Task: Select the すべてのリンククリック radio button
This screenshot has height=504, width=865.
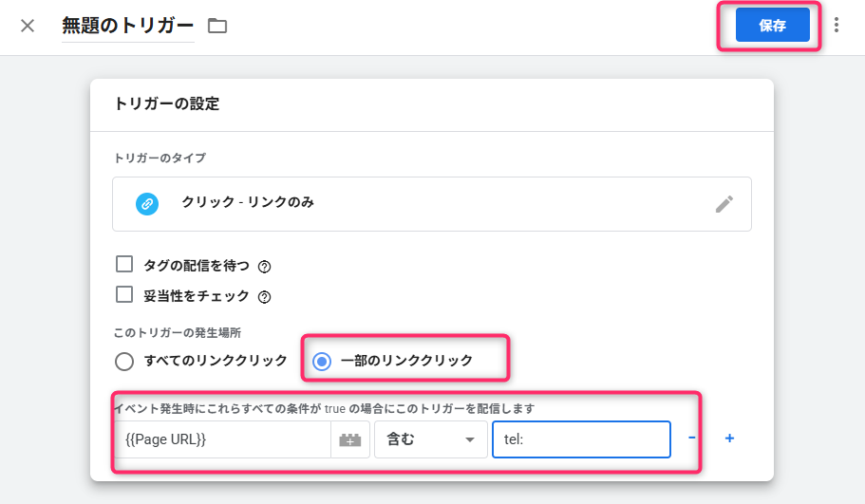Action: pos(124,361)
